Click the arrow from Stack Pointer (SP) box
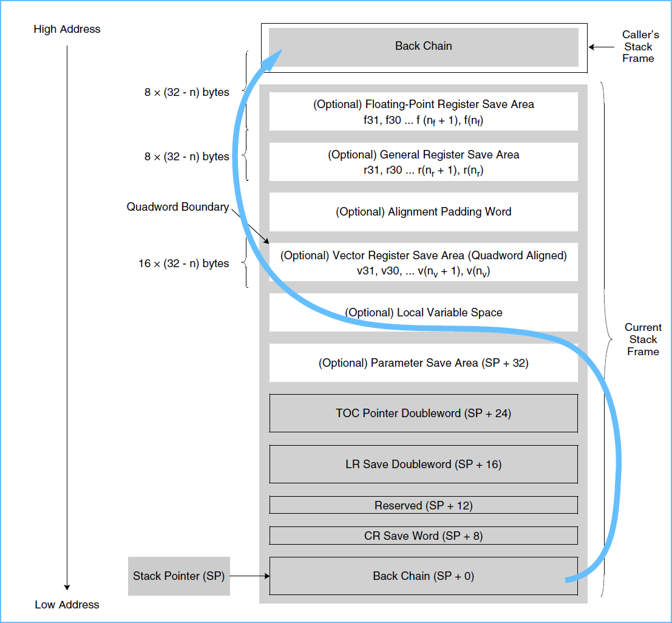Image resolution: width=672 pixels, height=623 pixels. (x=249, y=576)
